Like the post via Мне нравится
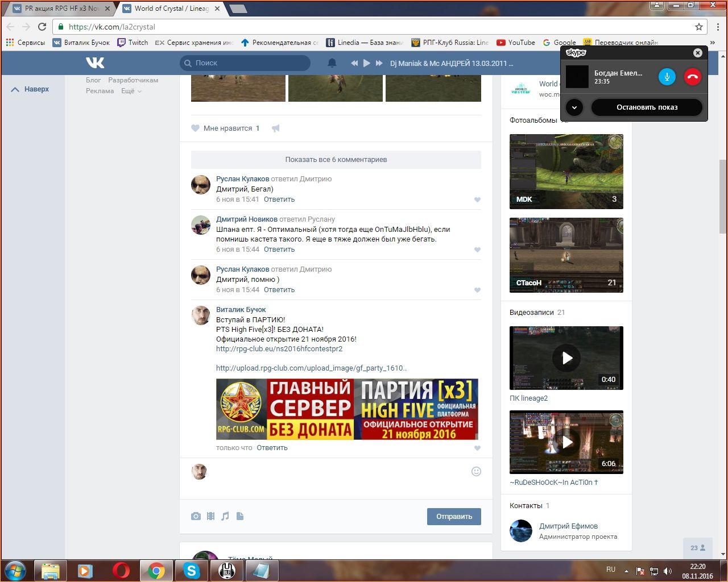This screenshot has height=582, width=728. coord(226,128)
